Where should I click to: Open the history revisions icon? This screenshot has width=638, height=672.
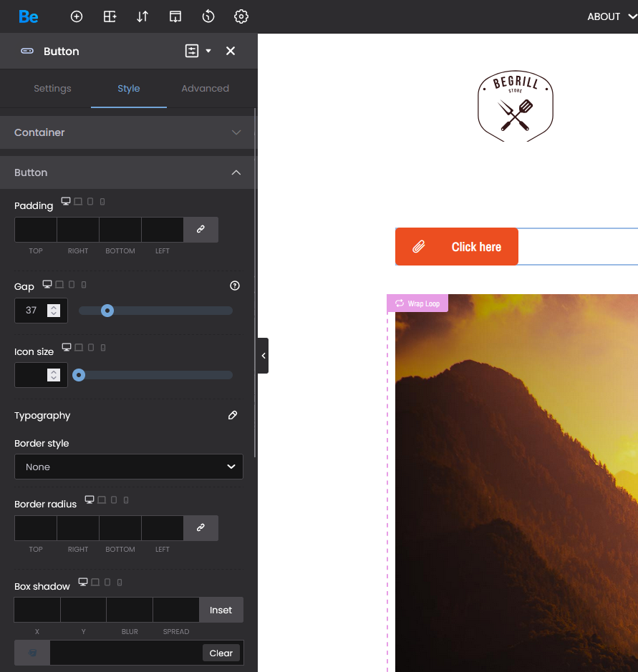pyautogui.click(x=208, y=16)
